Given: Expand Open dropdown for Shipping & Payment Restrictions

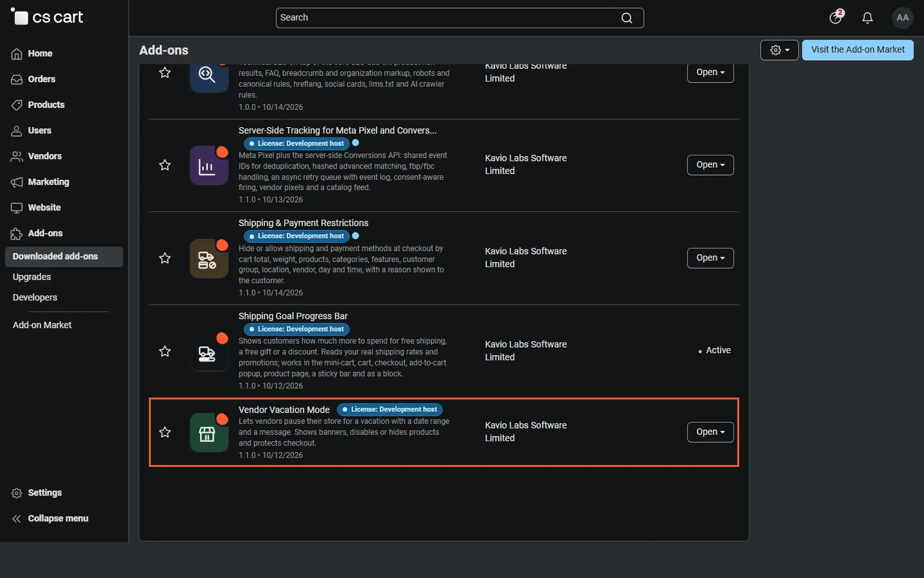Looking at the screenshot, I should pos(710,258).
